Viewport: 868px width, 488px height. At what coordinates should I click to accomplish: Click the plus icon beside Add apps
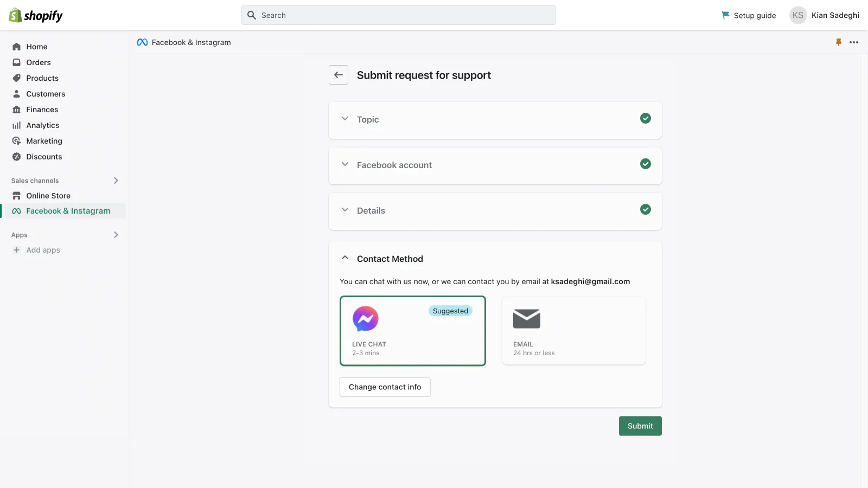16,250
